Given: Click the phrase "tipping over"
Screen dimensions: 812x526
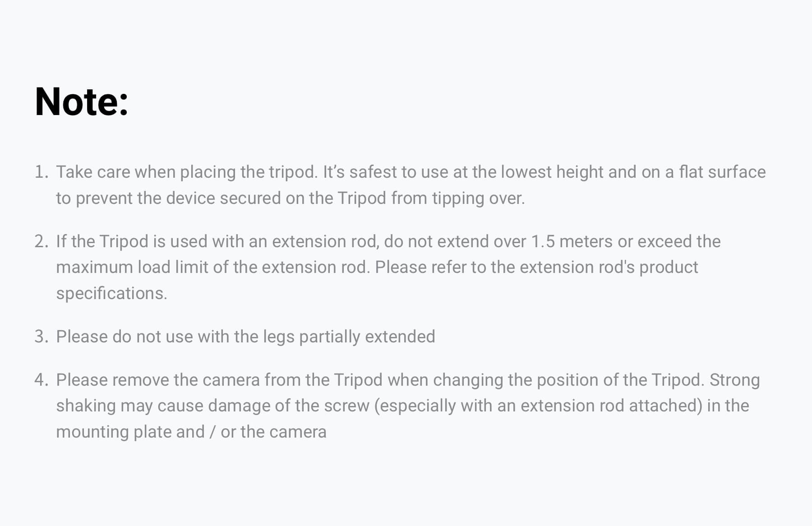Looking at the screenshot, I should [477, 198].
